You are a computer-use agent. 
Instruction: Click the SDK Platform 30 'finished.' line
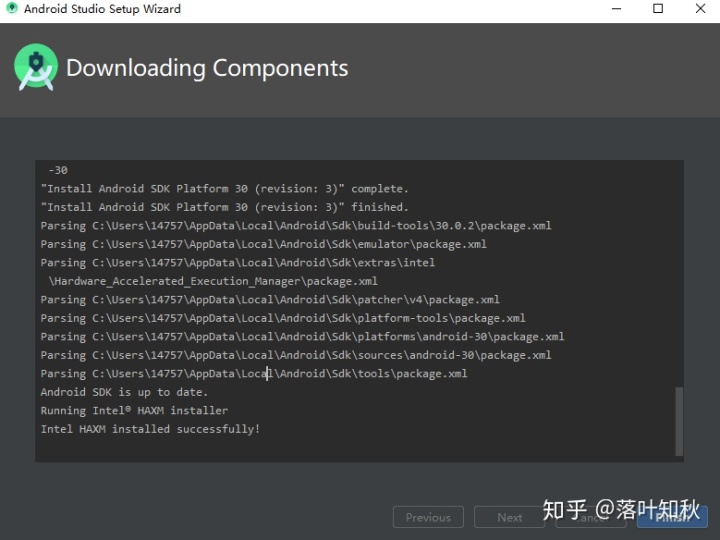click(x=224, y=207)
